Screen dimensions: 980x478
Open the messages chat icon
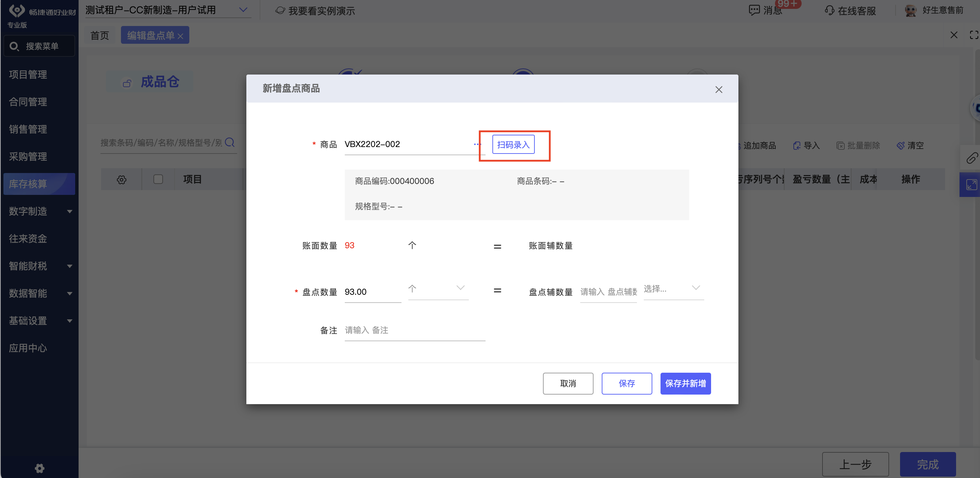coord(754,10)
